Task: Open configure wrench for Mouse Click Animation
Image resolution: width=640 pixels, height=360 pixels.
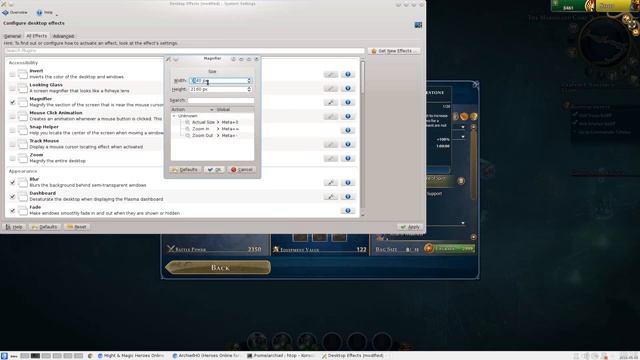Action: click(331, 116)
